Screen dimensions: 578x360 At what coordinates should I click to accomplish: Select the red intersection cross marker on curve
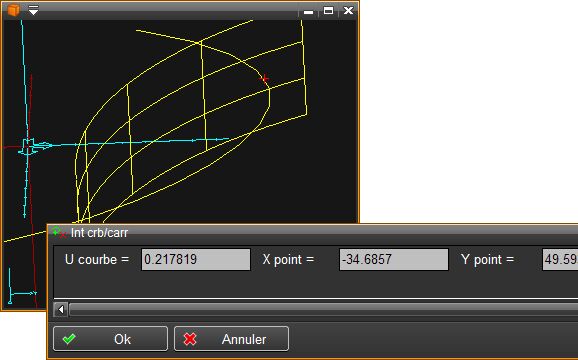264,78
